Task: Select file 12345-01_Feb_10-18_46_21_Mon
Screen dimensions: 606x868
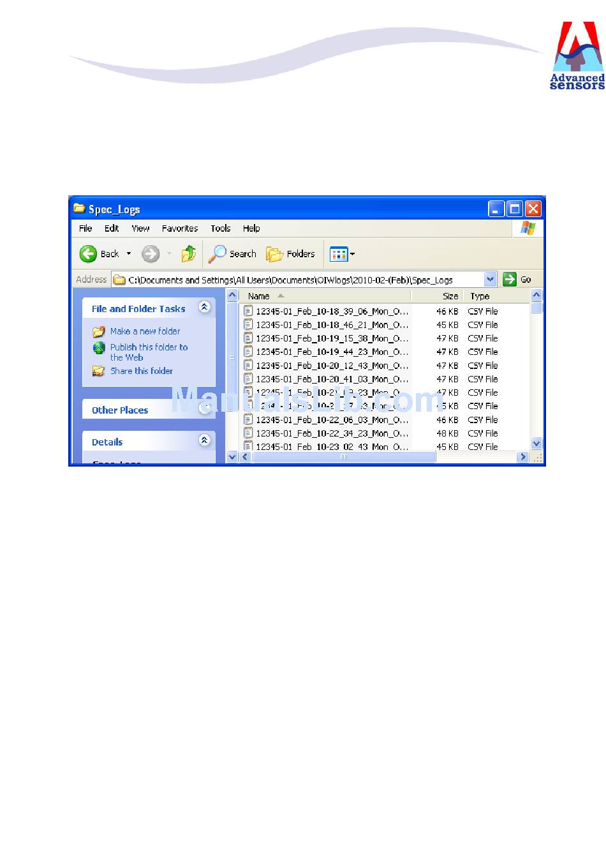Action: click(332, 325)
